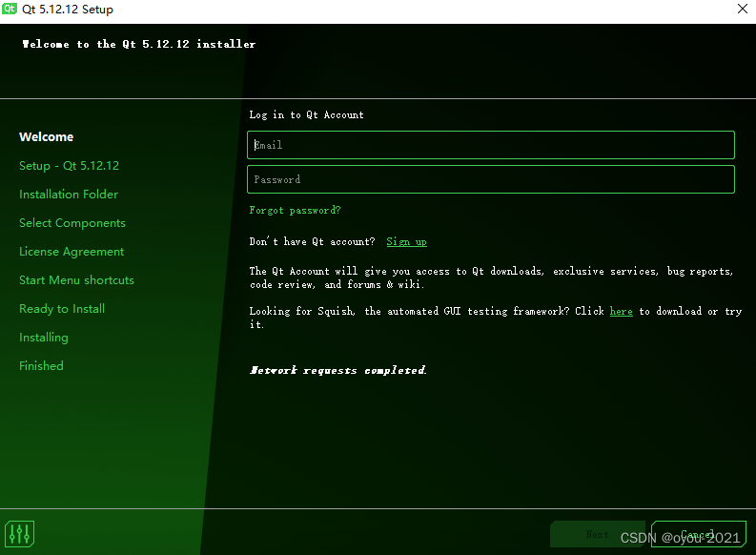The image size is (756, 555).
Task: Click the 'Welcome to the Qt 5.12.12 installer' title
Action: [x=139, y=44]
